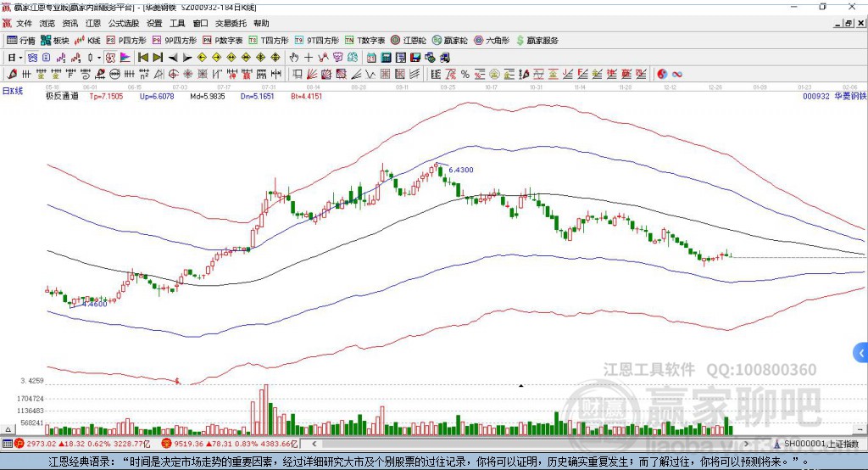868x470 pixels.
Task: Click the yin-yang symbol icon
Action: point(662,74)
